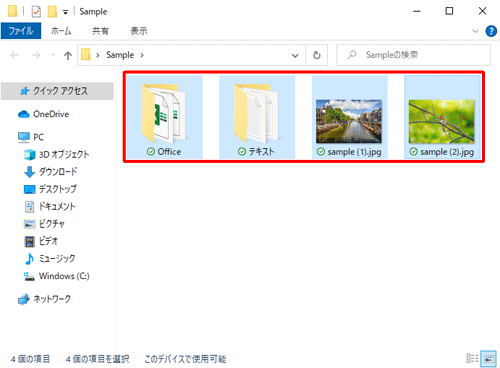Go back with the left arrow
Viewport: 500px width, 368px height.
pyautogui.click(x=15, y=55)
